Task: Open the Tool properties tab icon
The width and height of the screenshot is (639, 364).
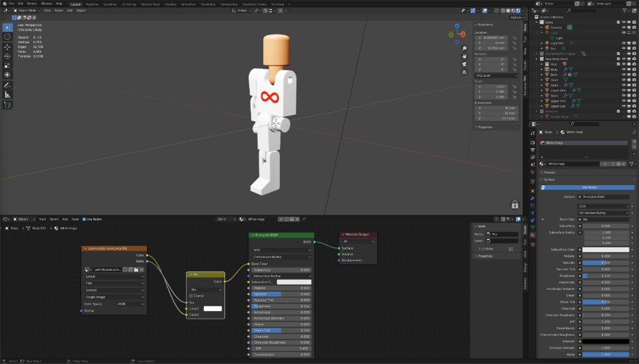Action: (533, 133)
